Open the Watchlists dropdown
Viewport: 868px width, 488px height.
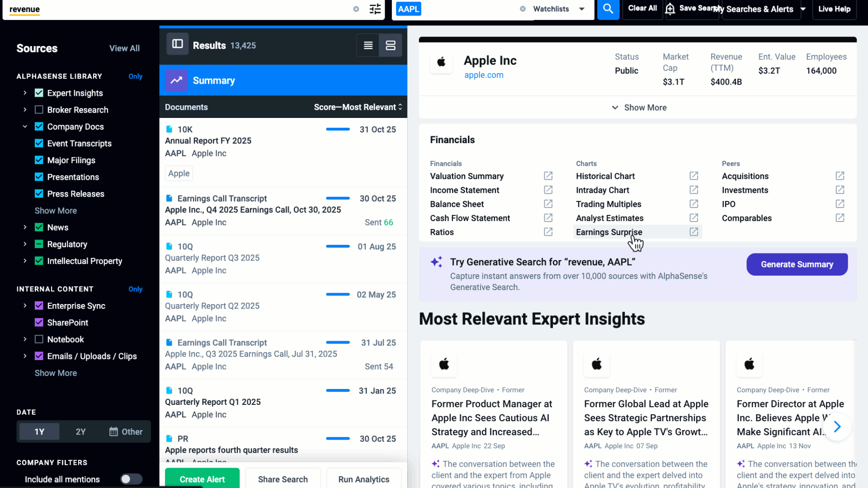581,9
